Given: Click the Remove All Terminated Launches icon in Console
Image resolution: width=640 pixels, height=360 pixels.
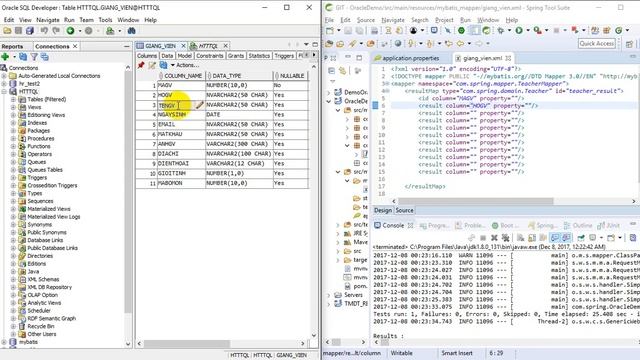Looking at the screenshot, I should tap(505, 237).
